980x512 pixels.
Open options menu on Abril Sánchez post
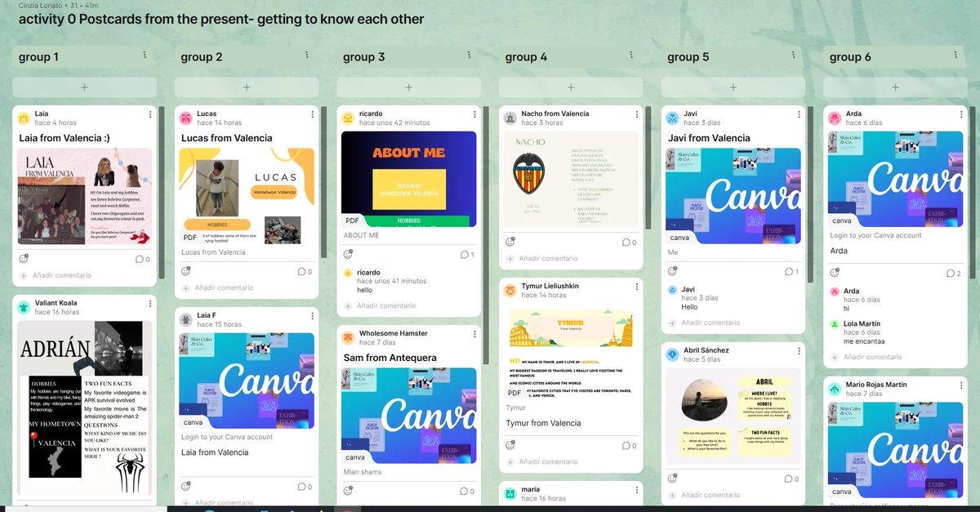[x=799, y=351]
